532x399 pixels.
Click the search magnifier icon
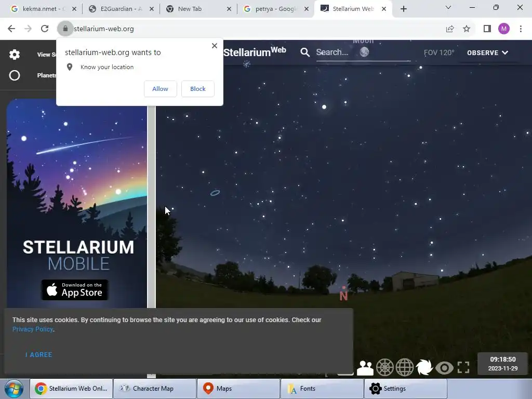coord(305,52)
